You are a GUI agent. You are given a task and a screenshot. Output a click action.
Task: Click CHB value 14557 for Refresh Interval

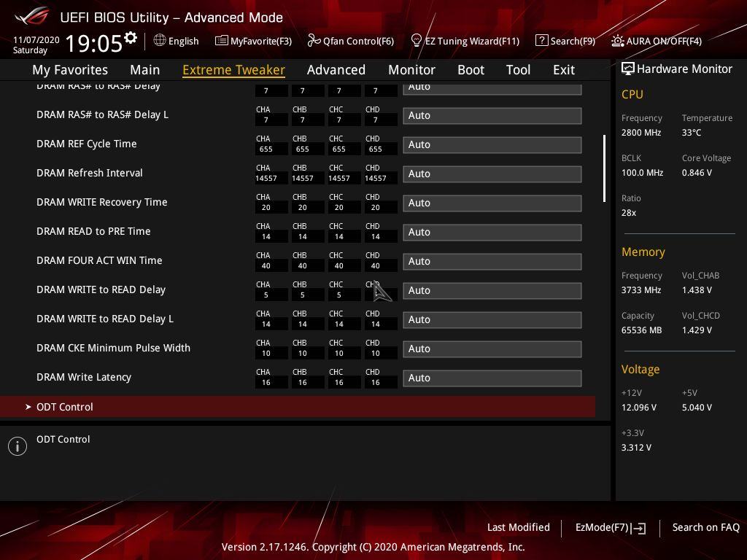[x=303, y=178]
